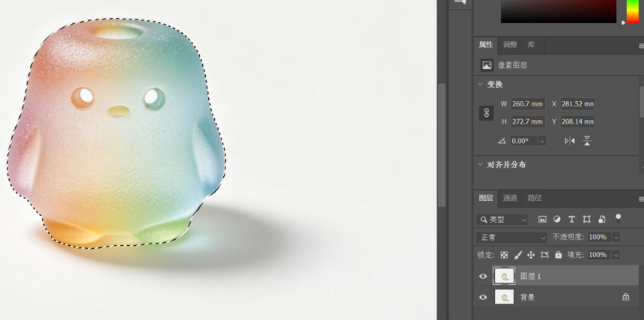The image size is (644, 320).
Task: Filter layers by smart objects
Action: (602, 220)
